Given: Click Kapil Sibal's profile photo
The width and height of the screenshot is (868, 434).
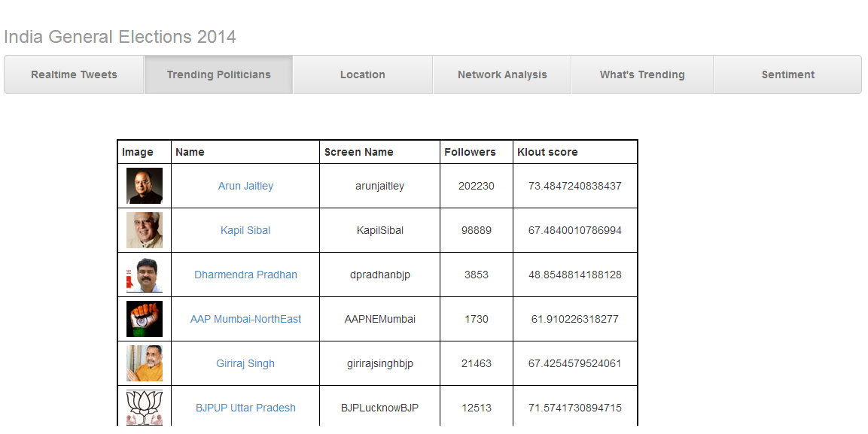Looking at the screenshot, I should pos(145,230).
